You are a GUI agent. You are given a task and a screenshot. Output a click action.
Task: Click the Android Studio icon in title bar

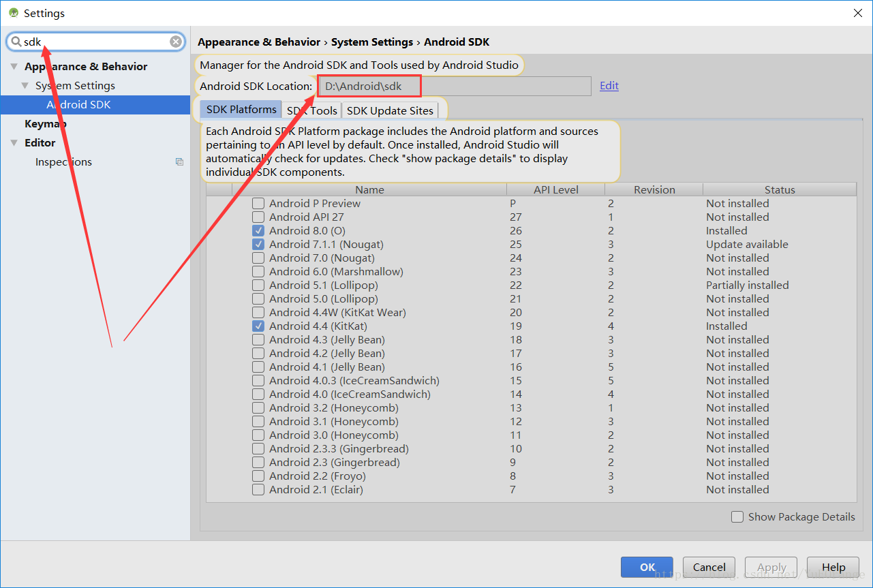click(13, 13)
